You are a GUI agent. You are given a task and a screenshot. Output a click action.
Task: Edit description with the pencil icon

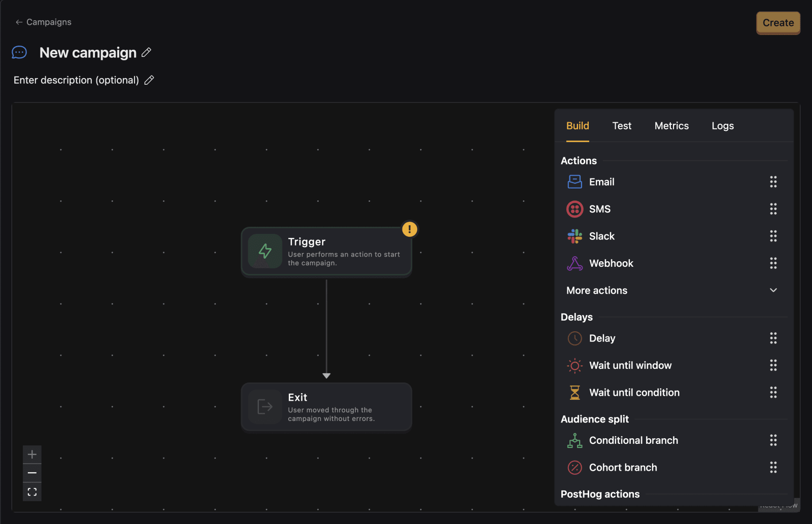pyautogui.click(x=149, y=80)
